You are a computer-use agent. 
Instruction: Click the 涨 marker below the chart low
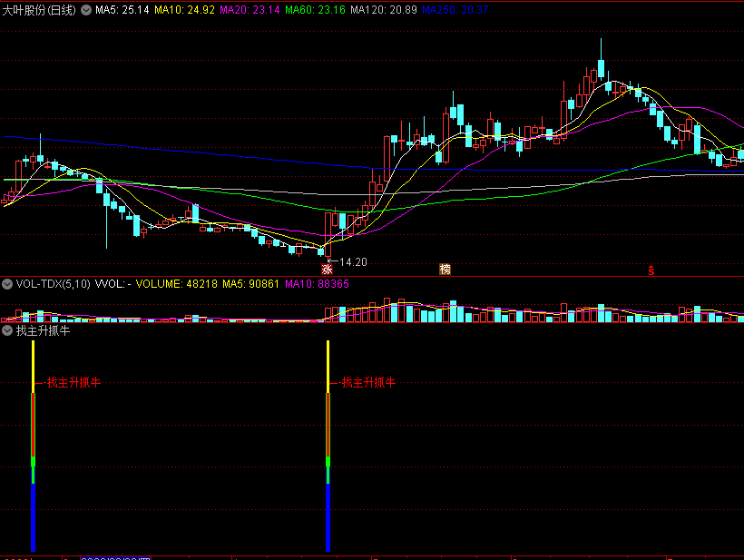327,270
